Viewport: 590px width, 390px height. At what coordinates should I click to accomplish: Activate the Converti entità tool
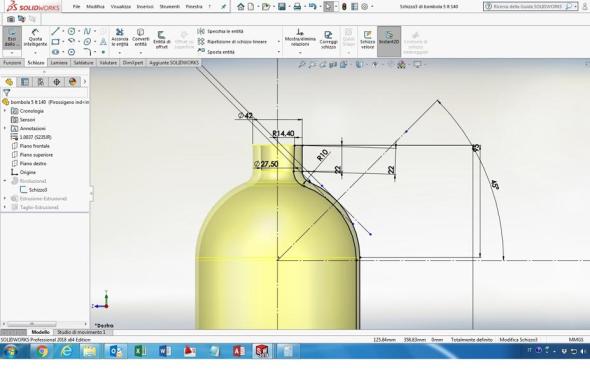140,38
